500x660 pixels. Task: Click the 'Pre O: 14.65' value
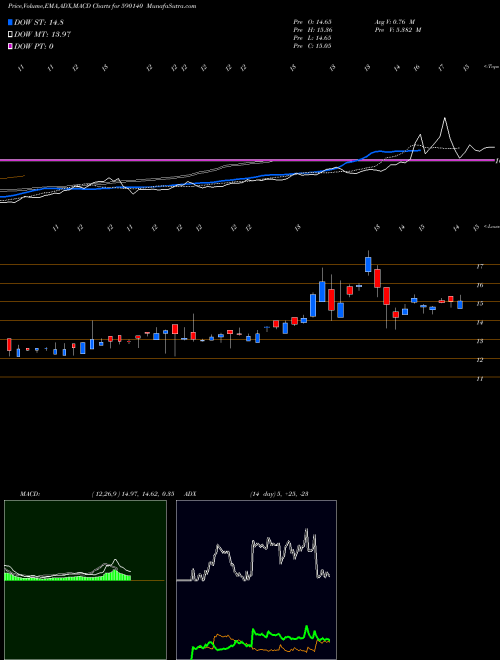tap(312, 21)
